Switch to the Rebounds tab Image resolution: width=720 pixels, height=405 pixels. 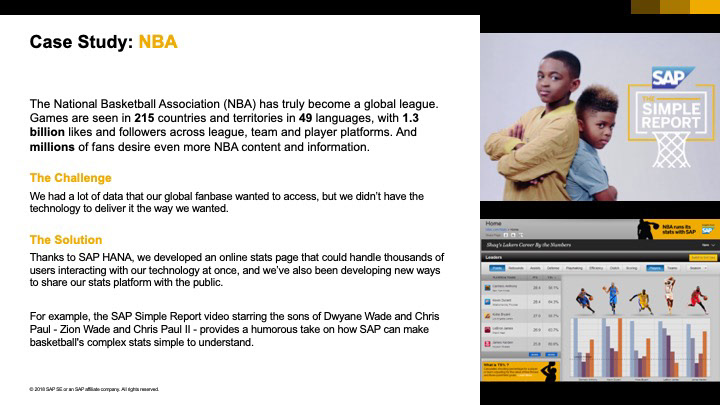[x=516, y=268]
